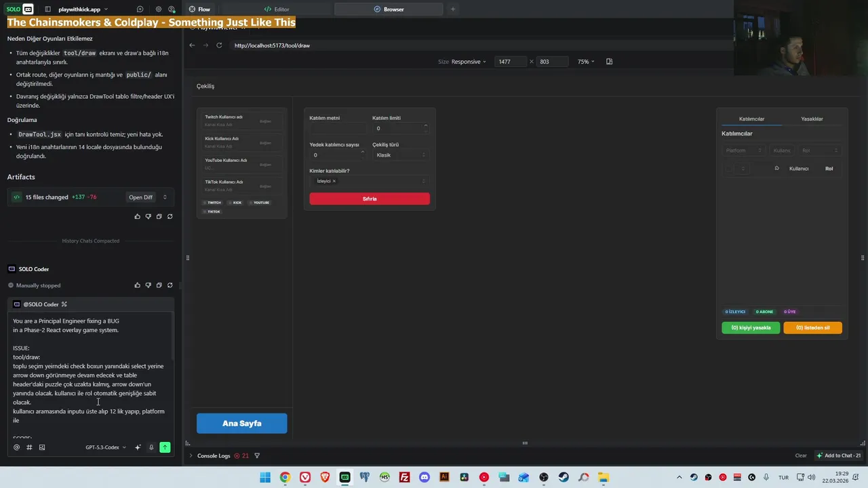Thumbs up the Manually stopped message
Viewport: 868px width, 488px height.
click(137, 285)
